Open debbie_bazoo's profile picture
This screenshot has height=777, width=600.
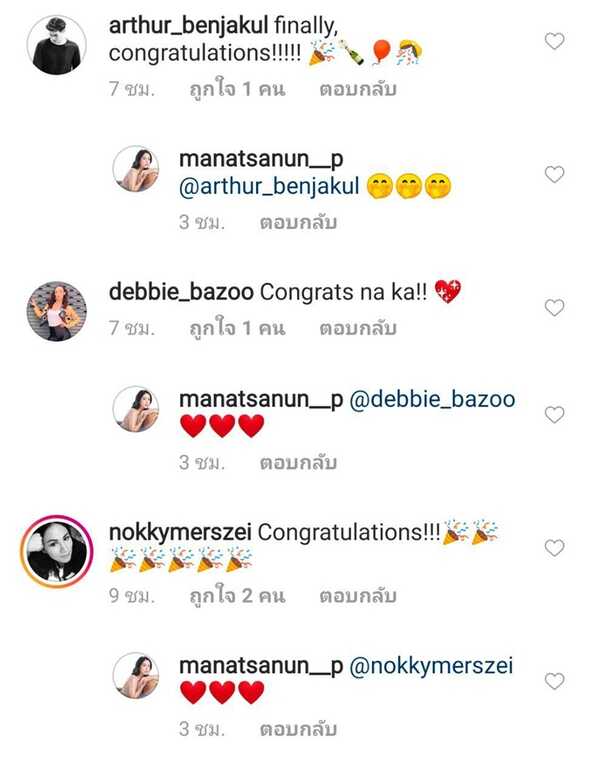click(56, 311)
